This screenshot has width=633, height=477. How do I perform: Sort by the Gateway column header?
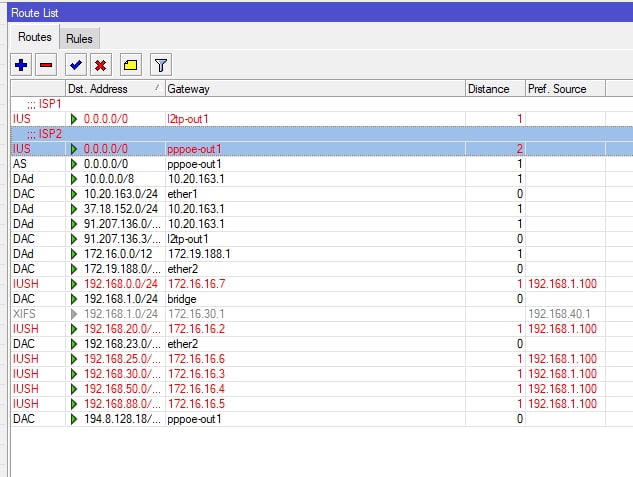315,89
